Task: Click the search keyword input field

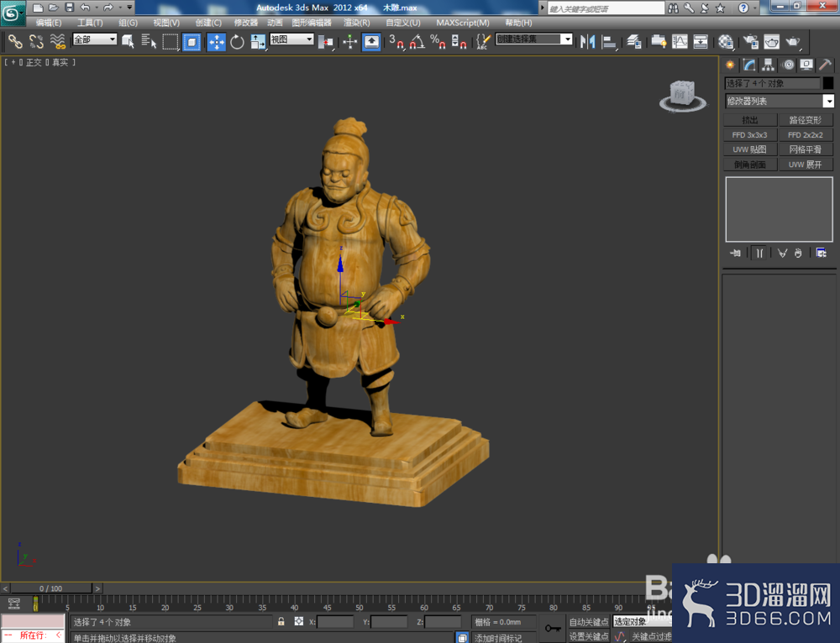Action: click(x=606, y=8)
